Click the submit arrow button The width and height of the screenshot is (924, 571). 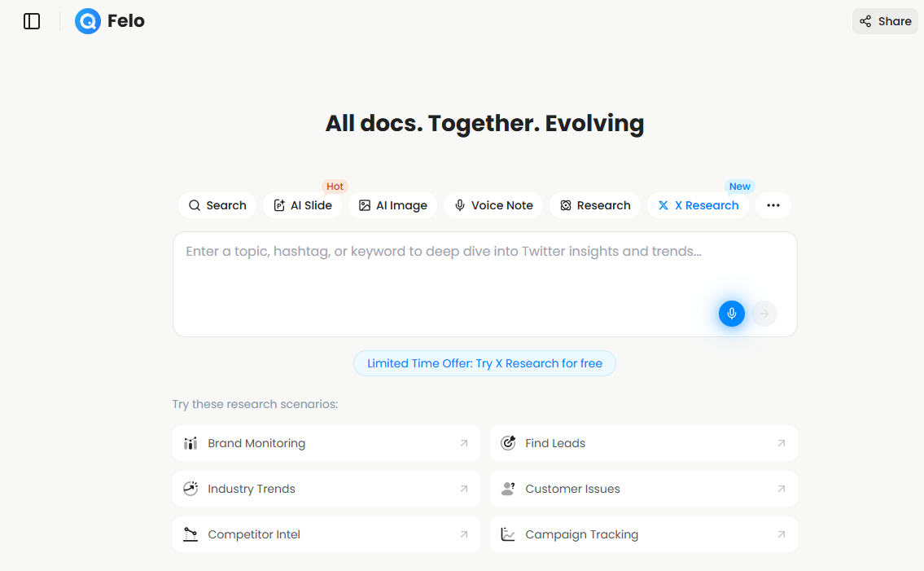[x=764, y=314]
